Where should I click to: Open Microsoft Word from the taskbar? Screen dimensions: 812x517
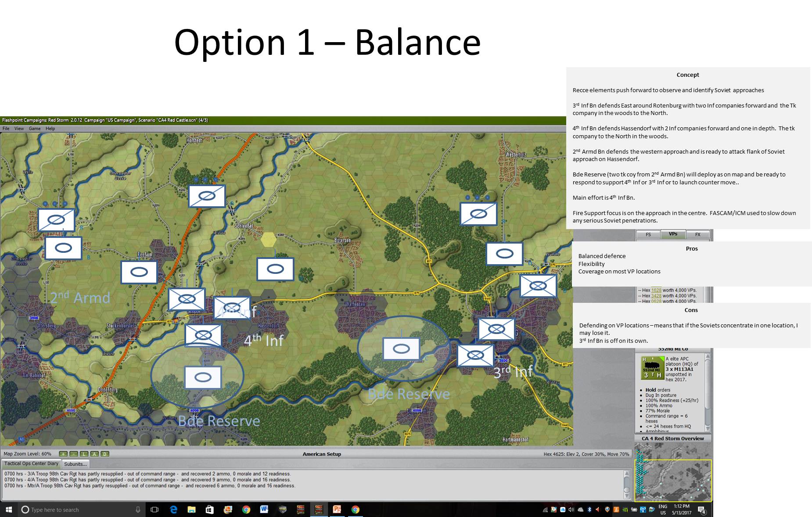[x=264, y=510]
